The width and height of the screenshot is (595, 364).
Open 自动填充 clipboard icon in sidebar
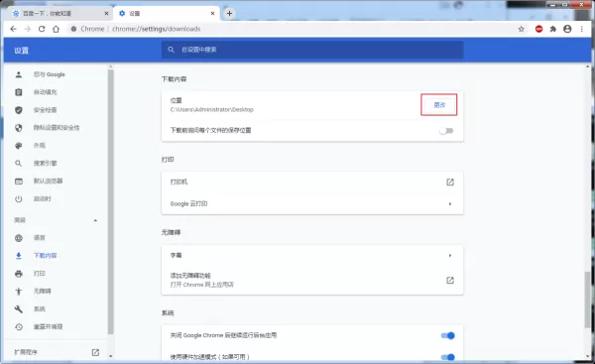(19, 92)
